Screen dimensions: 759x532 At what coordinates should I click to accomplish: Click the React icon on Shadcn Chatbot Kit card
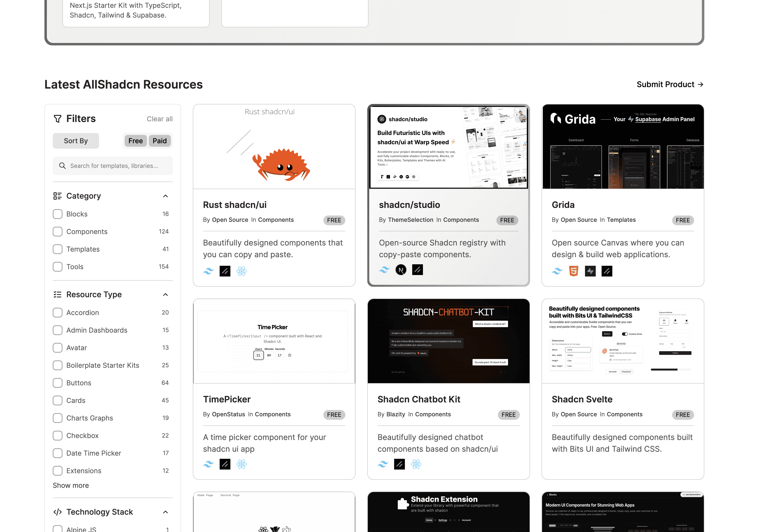[416, 464]
